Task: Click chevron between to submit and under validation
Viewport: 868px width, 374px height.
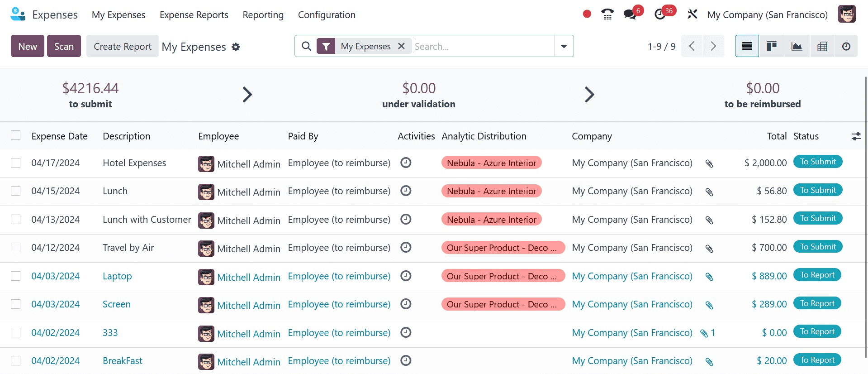Action: point(247,95)
